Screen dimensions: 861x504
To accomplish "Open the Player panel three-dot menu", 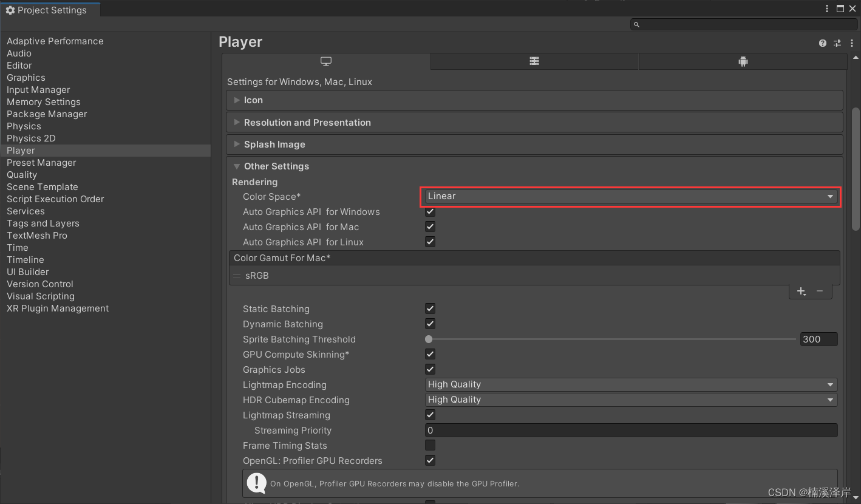I will point(852,43).
